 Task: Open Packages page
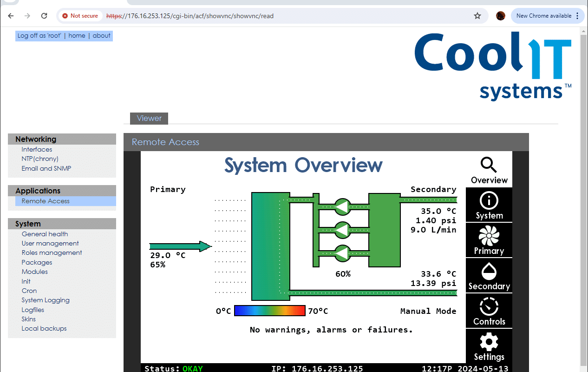tap(37, 262)
